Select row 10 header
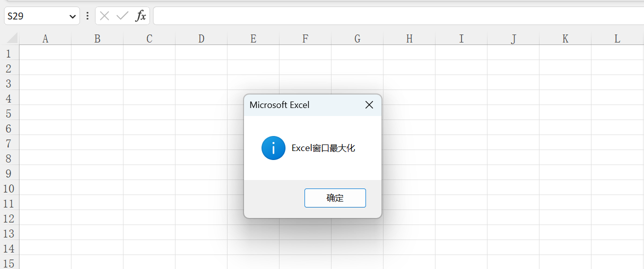644x269 pixels. point(9,188)
